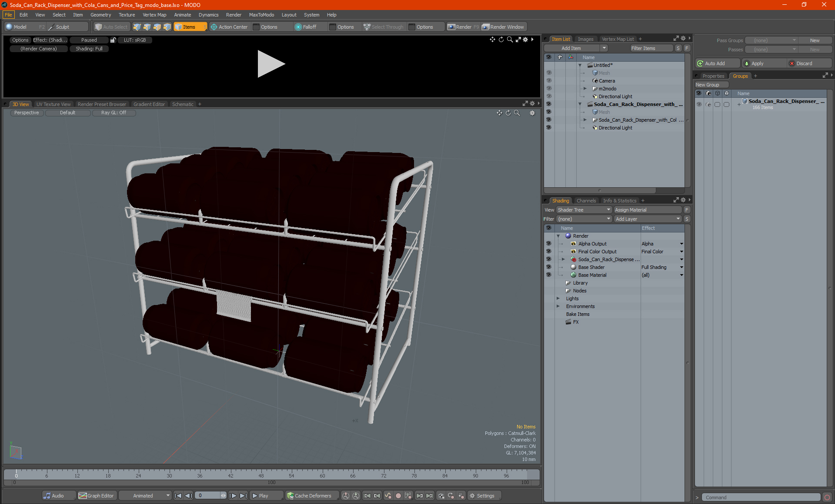Step to next frame icon
The image size is (835, 504).
tap(233, 496)
